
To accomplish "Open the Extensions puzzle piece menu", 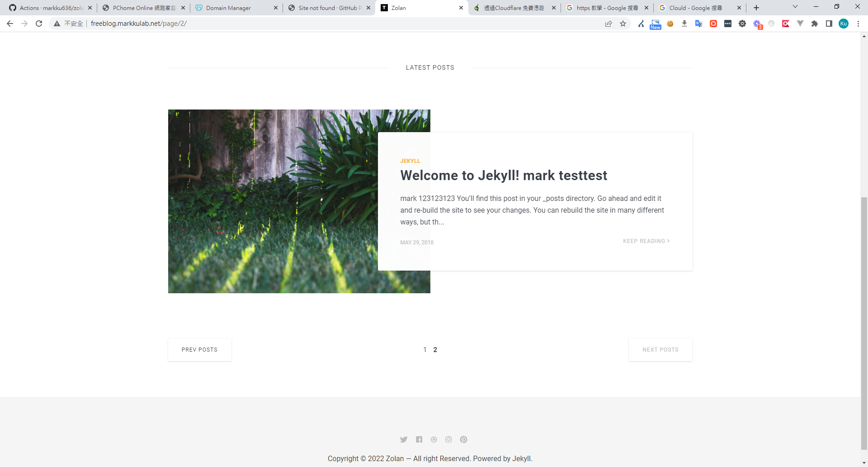I will (815, 24).
